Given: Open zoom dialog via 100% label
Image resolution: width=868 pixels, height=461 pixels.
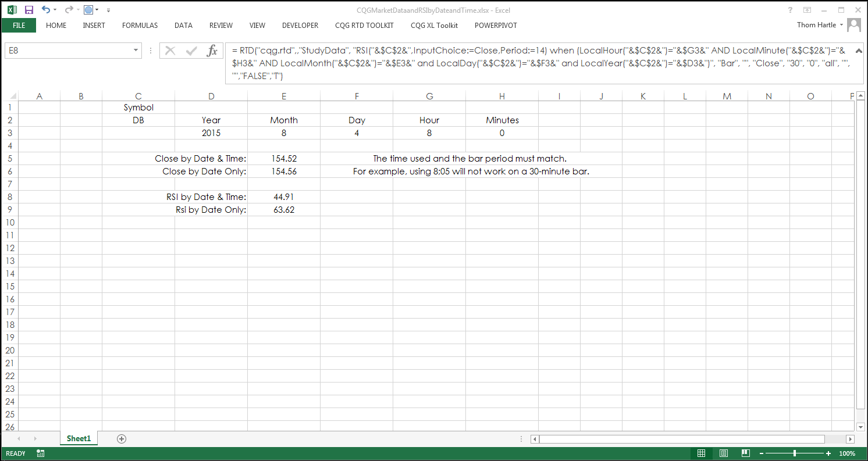Looking at the screenshot, I should (x=848, y=453).
